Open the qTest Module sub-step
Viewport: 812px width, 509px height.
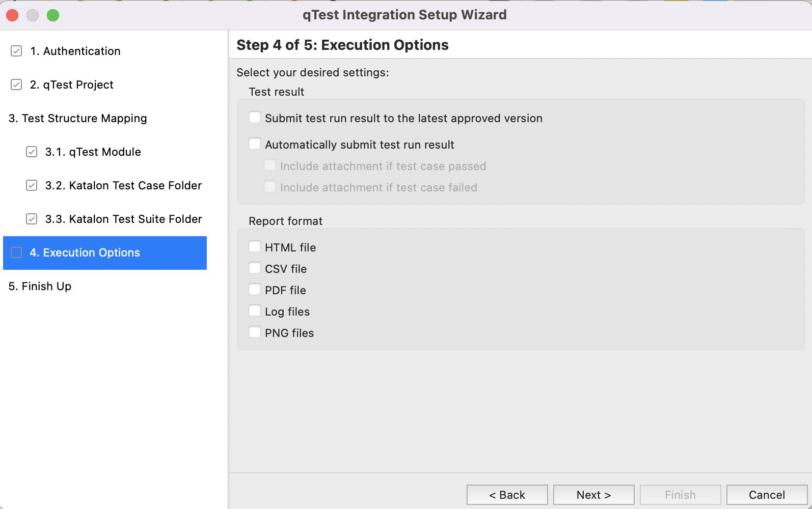point(93,152)
